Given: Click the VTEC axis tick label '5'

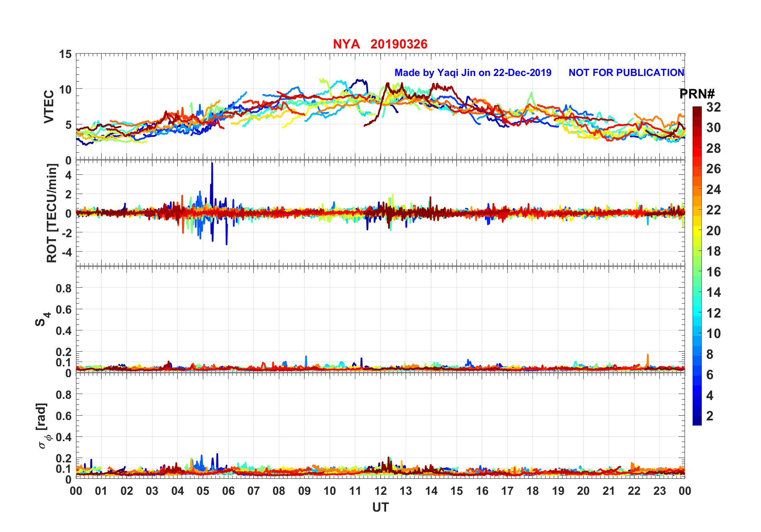Looking at the screenshot, I should point(68,125).
